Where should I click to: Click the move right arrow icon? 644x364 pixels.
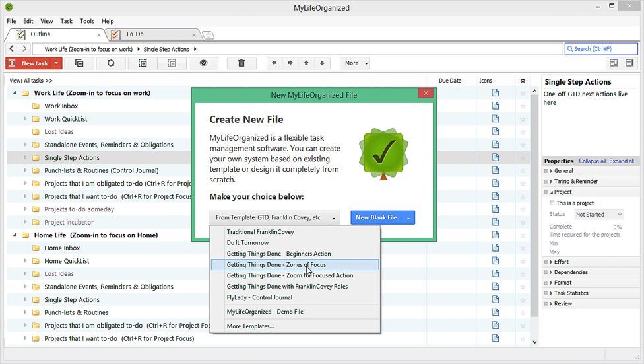[x=290, y=63]
